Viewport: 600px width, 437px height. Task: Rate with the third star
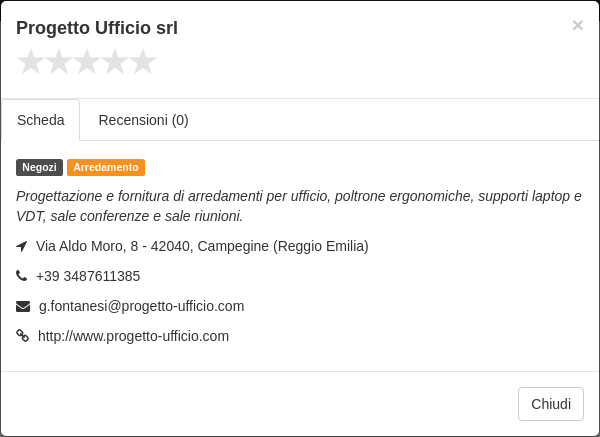87,61
